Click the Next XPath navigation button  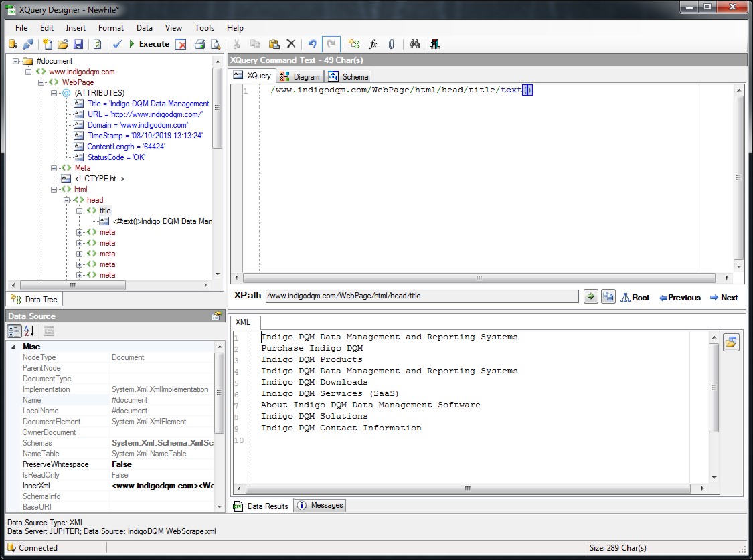[x=724, y=298]
